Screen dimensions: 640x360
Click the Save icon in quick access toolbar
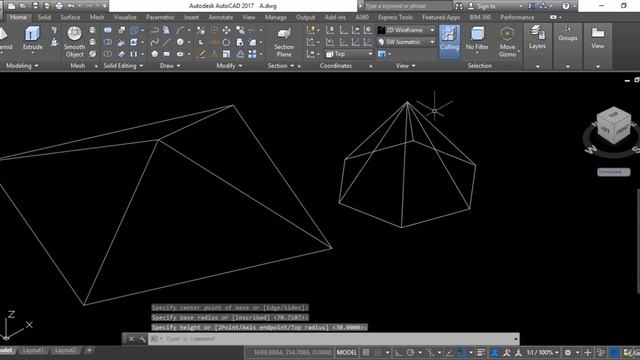[x=36, y=6]
